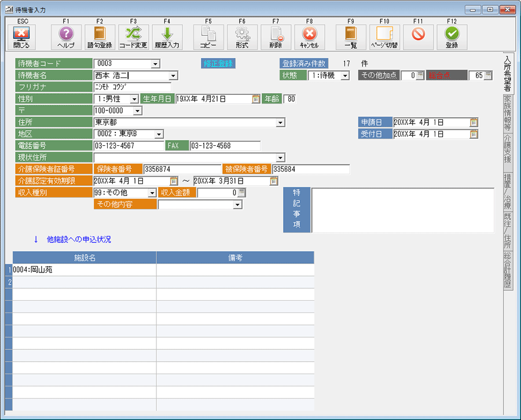Screen dimensions: 521x420
Task: Click the 他施設への申込状況 link
Action: (79, 240)
